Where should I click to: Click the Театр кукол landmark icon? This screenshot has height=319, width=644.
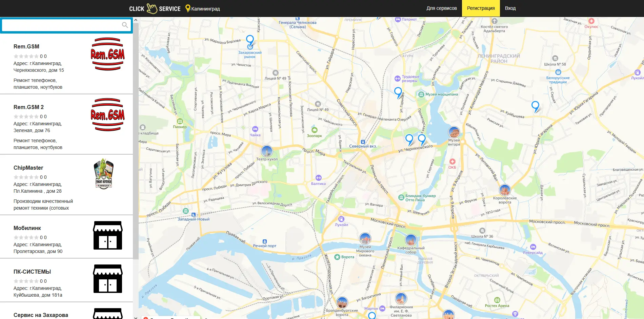pos(267,151)
